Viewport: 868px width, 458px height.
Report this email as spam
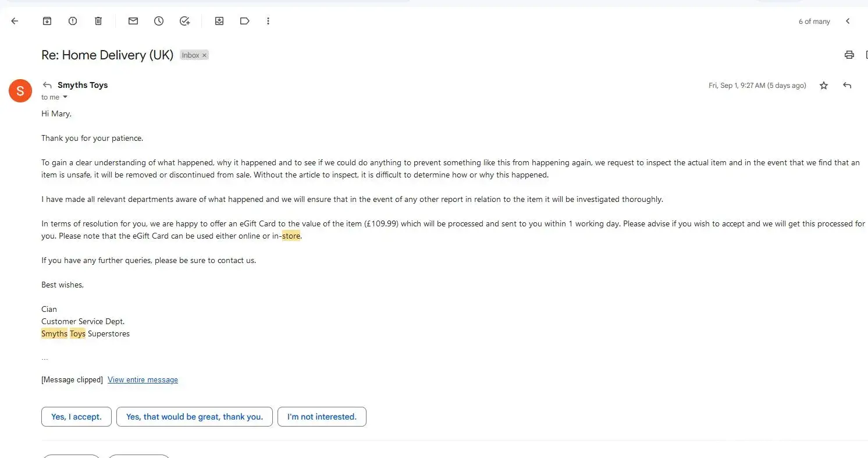[x=73, y=21]
